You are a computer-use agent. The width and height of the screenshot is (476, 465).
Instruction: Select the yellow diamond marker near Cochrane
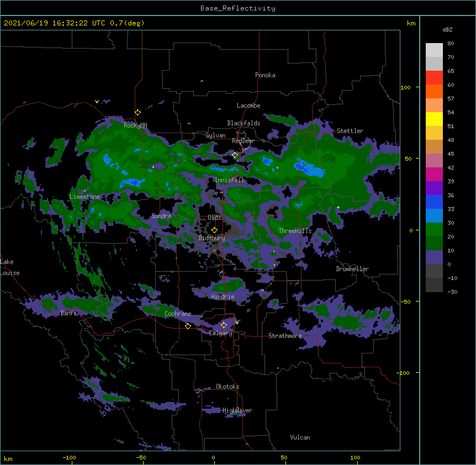[188, 326]
